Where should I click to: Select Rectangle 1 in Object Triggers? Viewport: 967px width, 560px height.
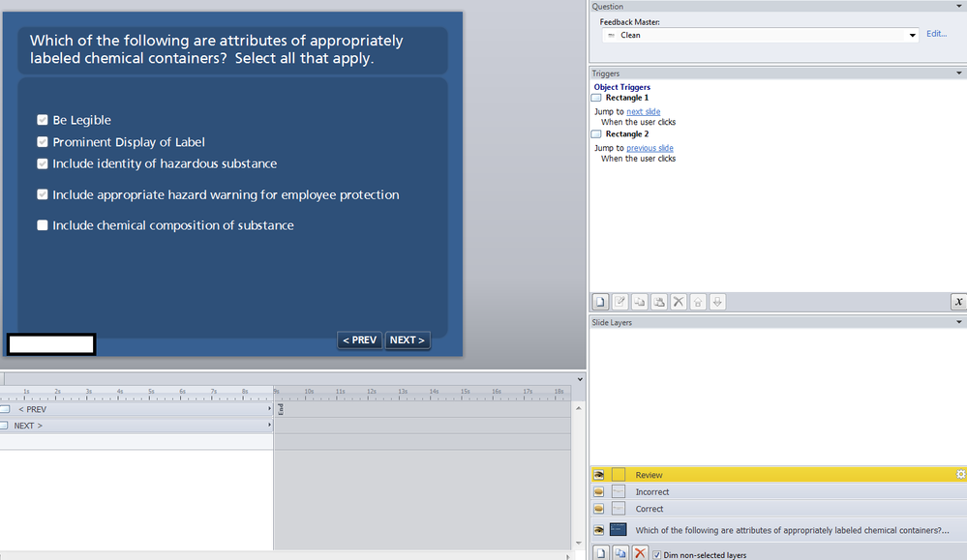coord(626,98)
